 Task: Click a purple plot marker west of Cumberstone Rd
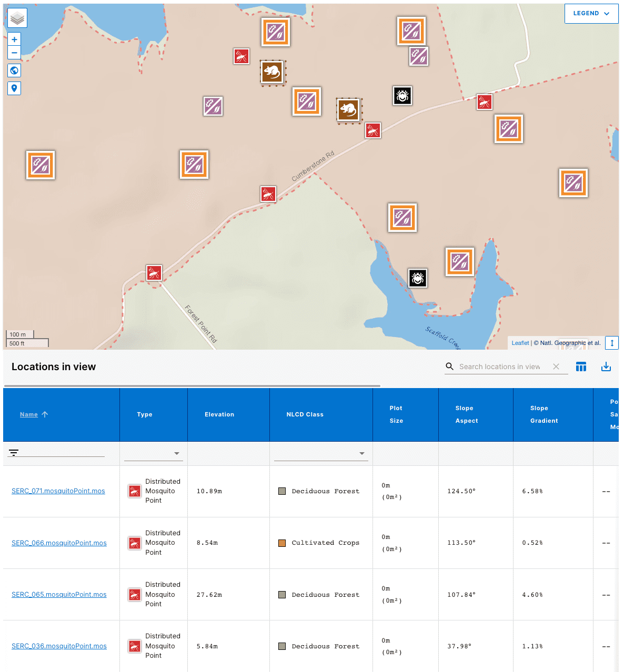(x=213, y=106)
